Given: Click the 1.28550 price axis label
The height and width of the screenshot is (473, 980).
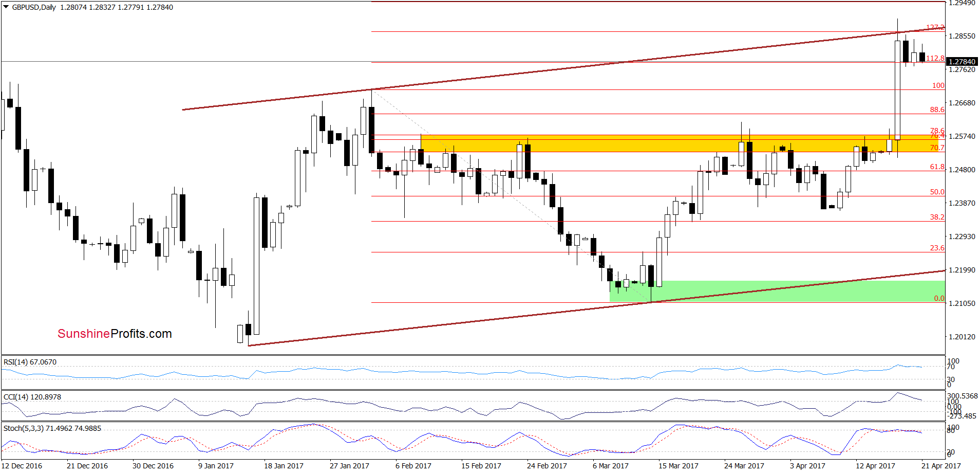Looking at the screenshot, I should click(x=962, y=37).
